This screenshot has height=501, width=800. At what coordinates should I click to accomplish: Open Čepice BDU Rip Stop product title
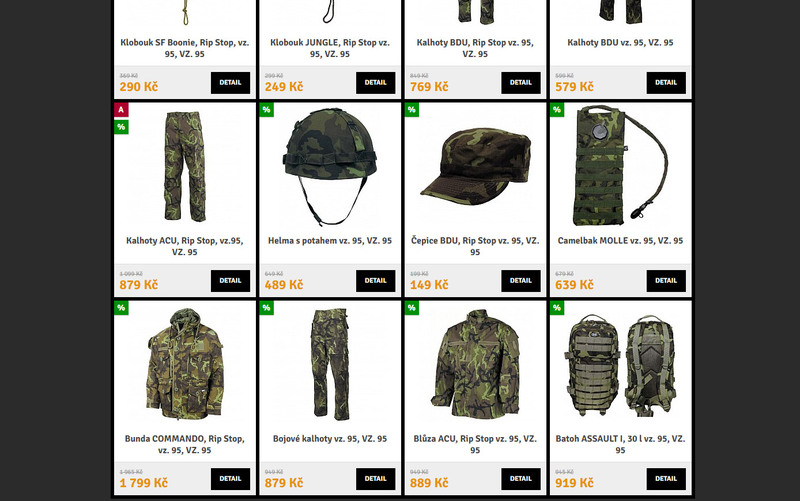click(475, 246)
